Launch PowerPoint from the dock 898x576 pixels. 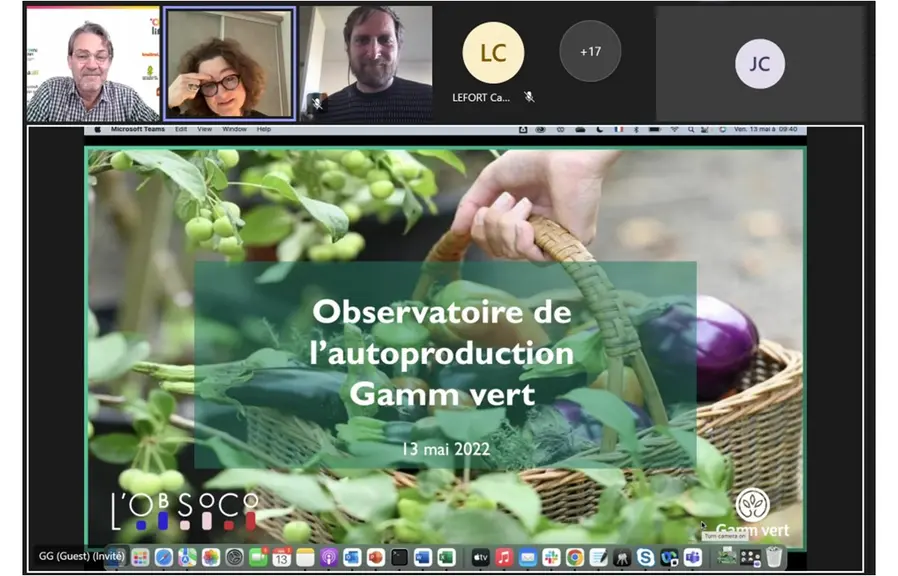(x=376, y=557)
